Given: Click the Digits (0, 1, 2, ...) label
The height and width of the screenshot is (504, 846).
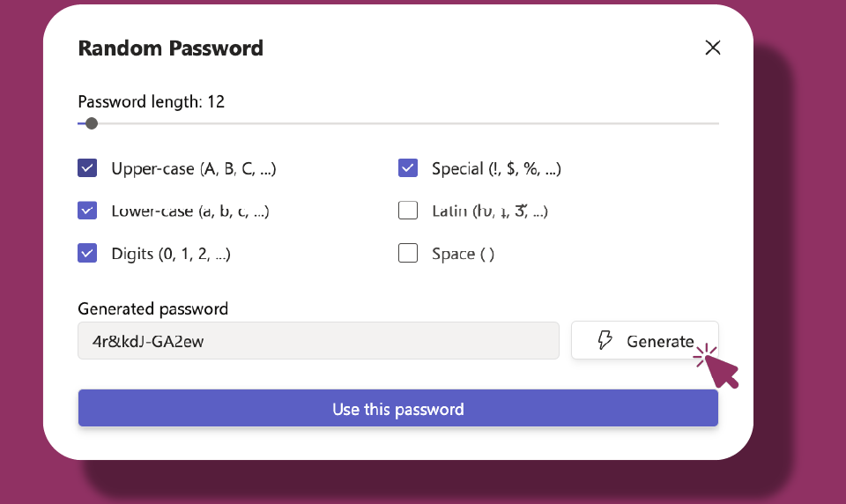Looking at the screenshot, I should [x=171, y=254].
